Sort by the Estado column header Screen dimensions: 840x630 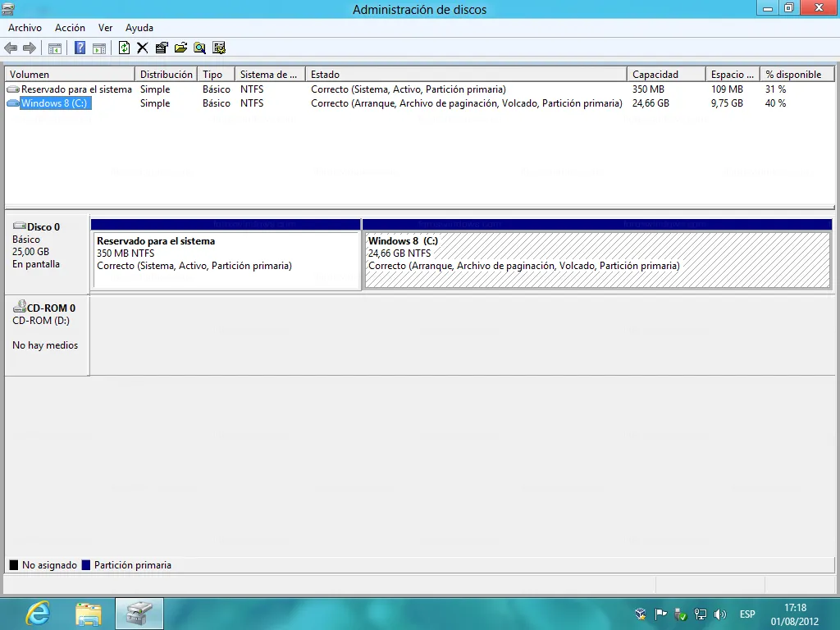point(466,75)
